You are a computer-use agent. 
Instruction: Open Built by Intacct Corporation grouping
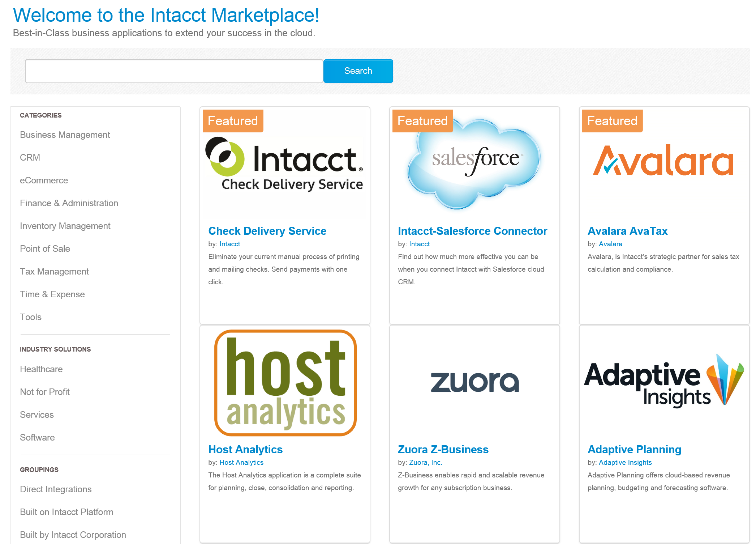[73, 535]
